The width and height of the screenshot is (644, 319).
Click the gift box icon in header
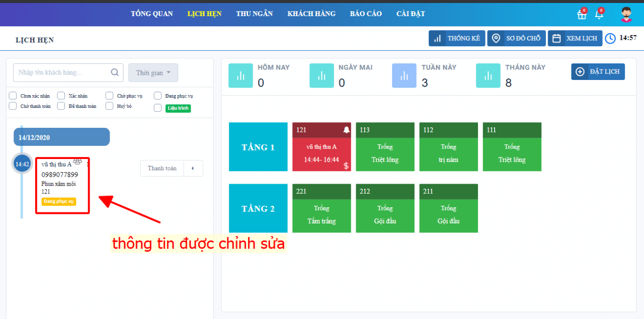(582, 15)
